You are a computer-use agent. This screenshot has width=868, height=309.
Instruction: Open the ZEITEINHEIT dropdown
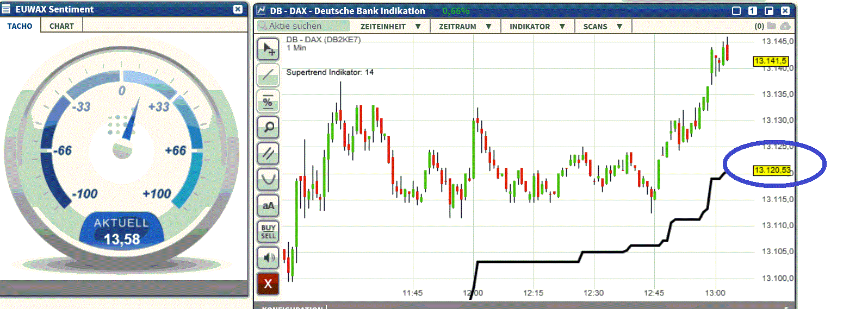point(390,26)
